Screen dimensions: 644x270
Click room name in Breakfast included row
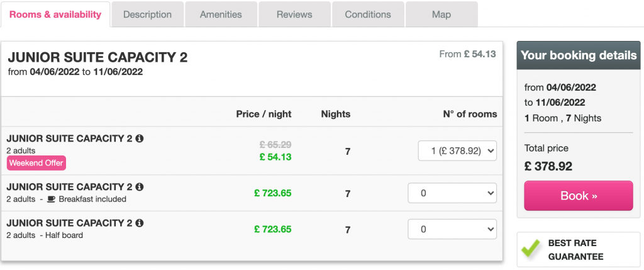click(69, 187)
